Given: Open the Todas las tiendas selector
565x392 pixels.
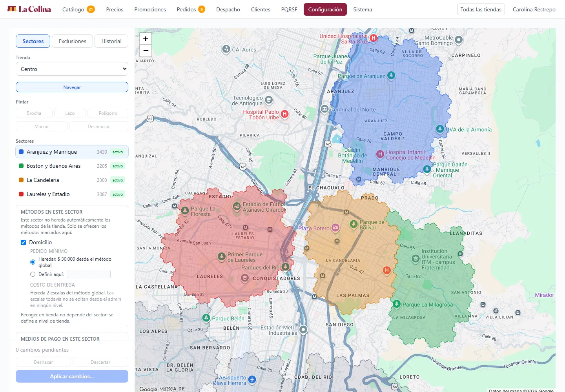Looking at the screenshot, I should pos(481,9).
